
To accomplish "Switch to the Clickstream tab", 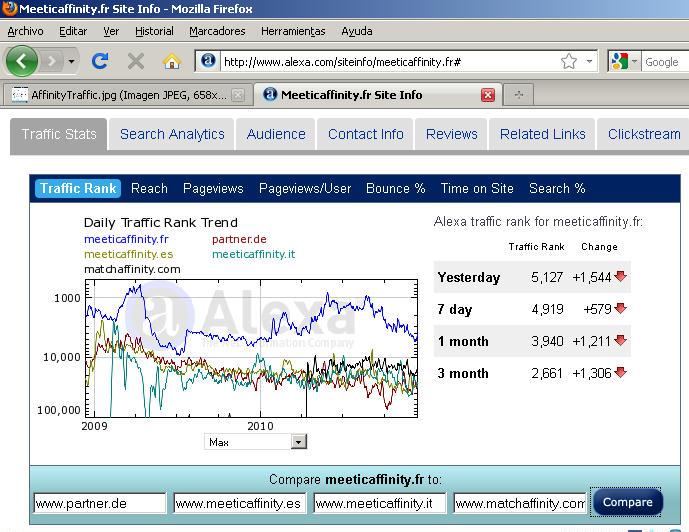I will coord(644,134).
